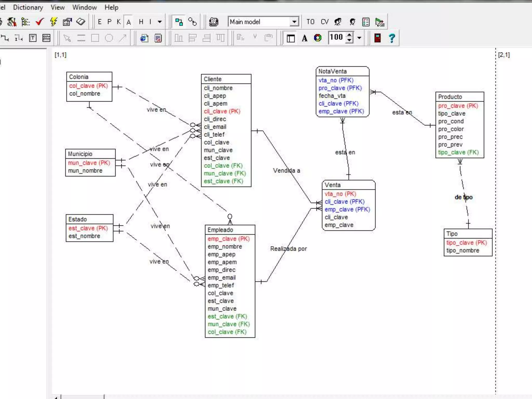Open the Main model dropdown
This screenshot has height=399, width=532.
[294, 22]
